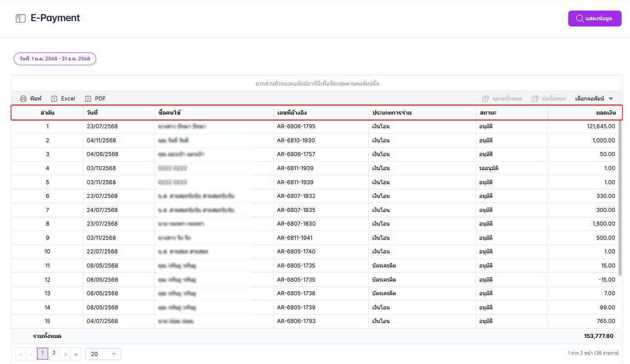Click the previous page arrow

click(31, 354)
